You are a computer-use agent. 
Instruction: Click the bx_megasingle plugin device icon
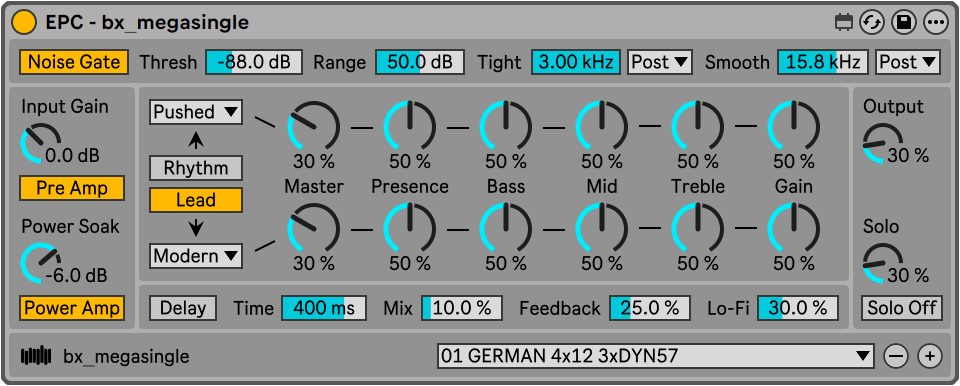point(37,356)
